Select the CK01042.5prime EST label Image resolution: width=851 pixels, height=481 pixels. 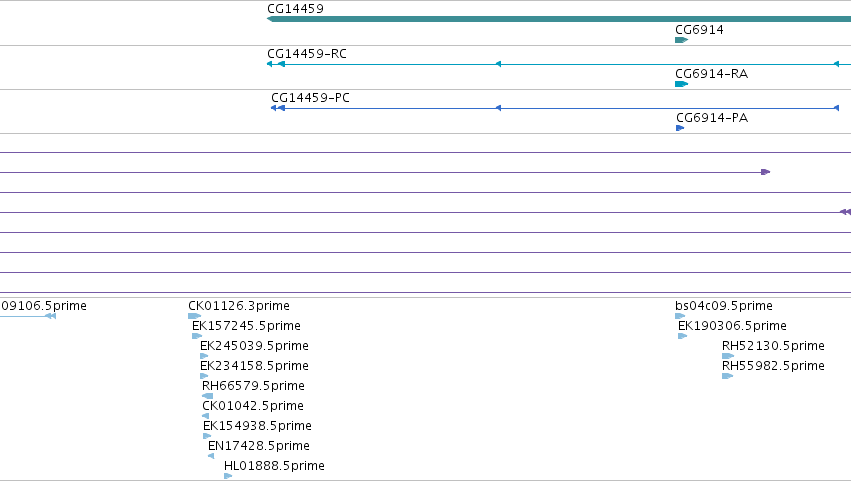(x=253, y=406)
